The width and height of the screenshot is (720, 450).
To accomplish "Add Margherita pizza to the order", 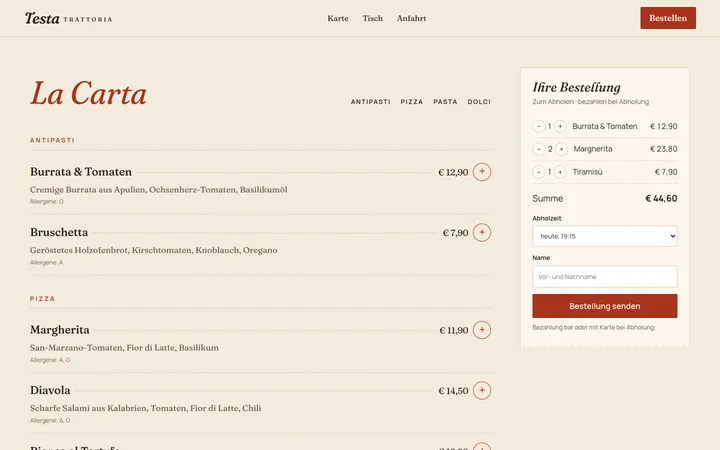I will 482,330.
